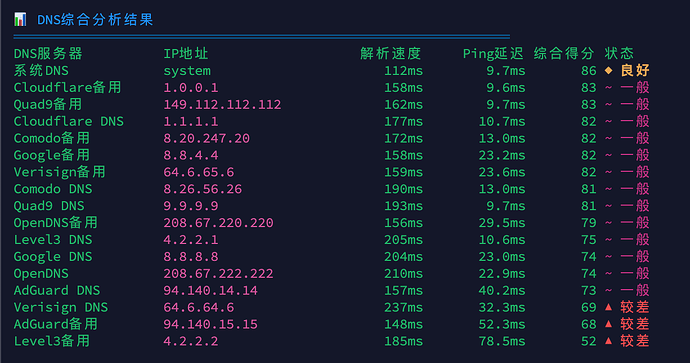Viewport: 690px width, 363px height.
Task: Click IP address 8.26.56.26
Action: [203, 189]
